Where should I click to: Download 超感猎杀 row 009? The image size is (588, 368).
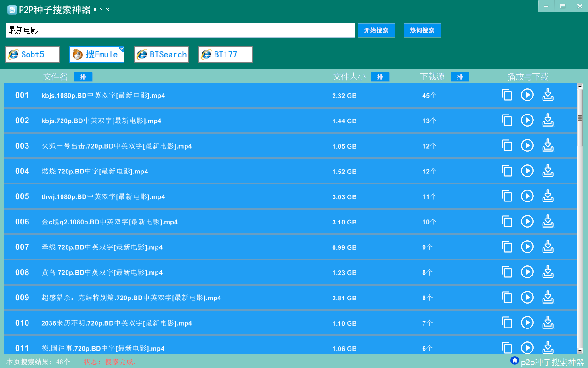pyautogui.click(x=548, y=298)
